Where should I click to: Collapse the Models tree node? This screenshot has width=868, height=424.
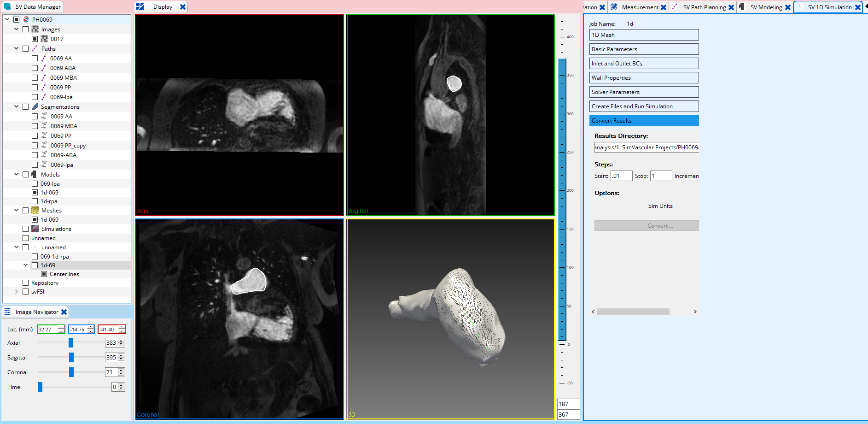(17, 174)
